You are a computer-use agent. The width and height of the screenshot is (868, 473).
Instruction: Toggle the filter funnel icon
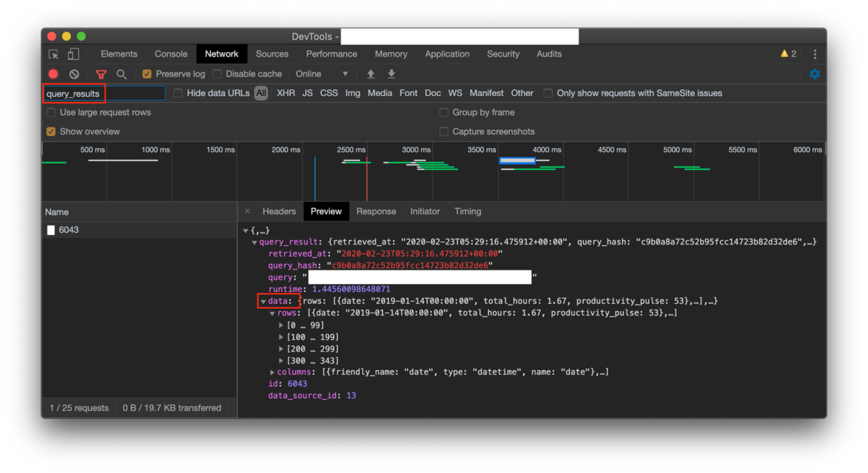point(101,74)
